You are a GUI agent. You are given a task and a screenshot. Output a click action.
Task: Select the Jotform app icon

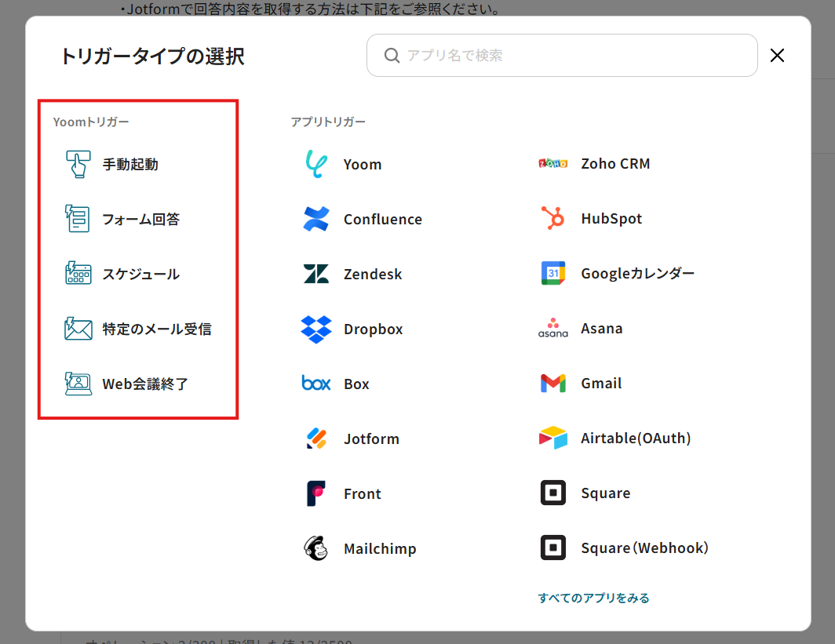[x=316, y=439]
